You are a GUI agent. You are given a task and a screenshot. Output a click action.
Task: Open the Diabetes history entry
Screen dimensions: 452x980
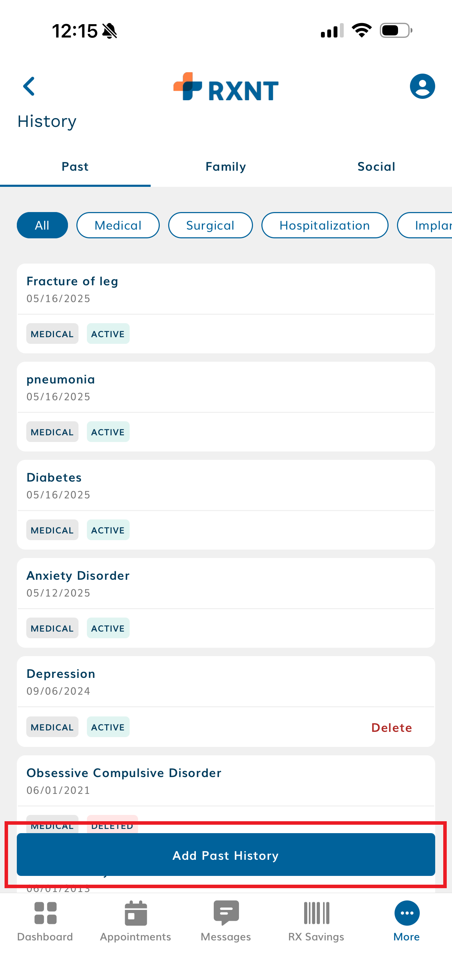(226, 485)
